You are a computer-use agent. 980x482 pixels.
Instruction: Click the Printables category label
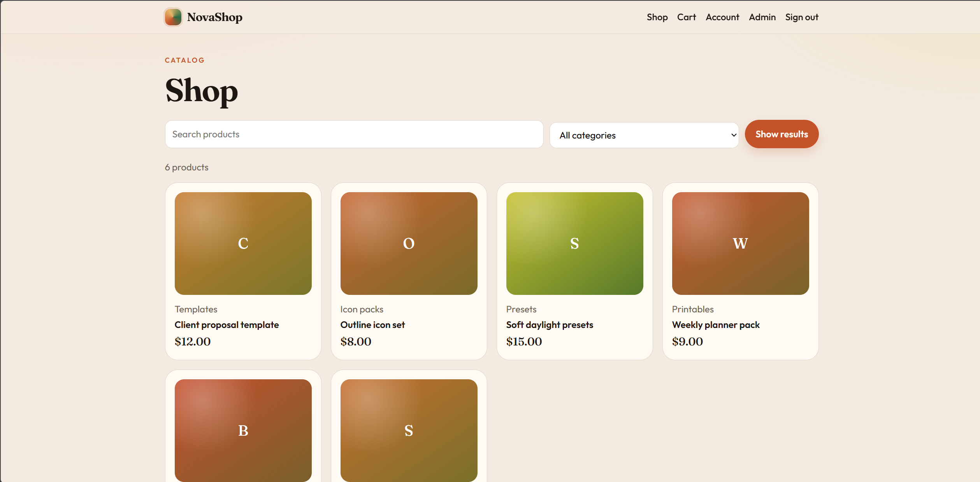coord(693,309)
